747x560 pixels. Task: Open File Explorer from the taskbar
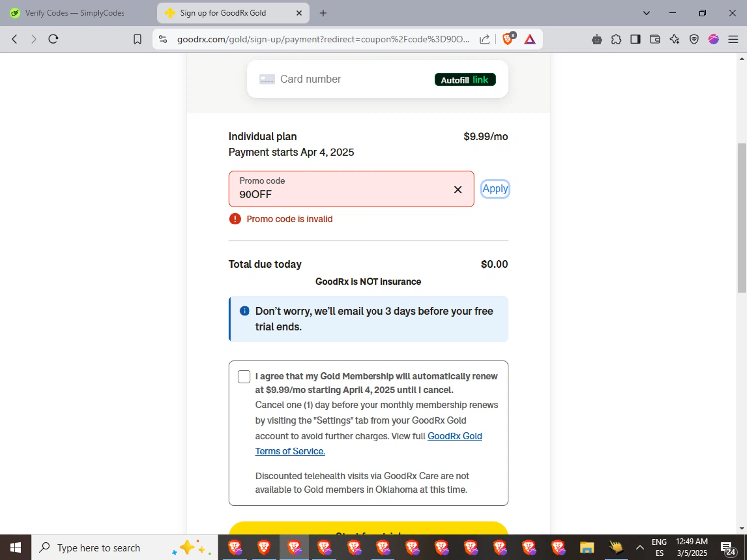[587, 548]
